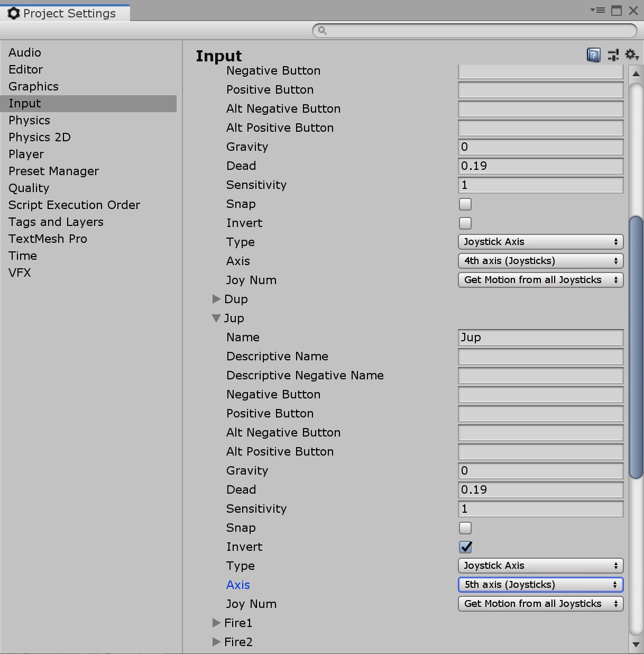This screenshot has height=654, width=644.
Task: Edit the Sensitivity field for Jup
Action: [540, 508]
